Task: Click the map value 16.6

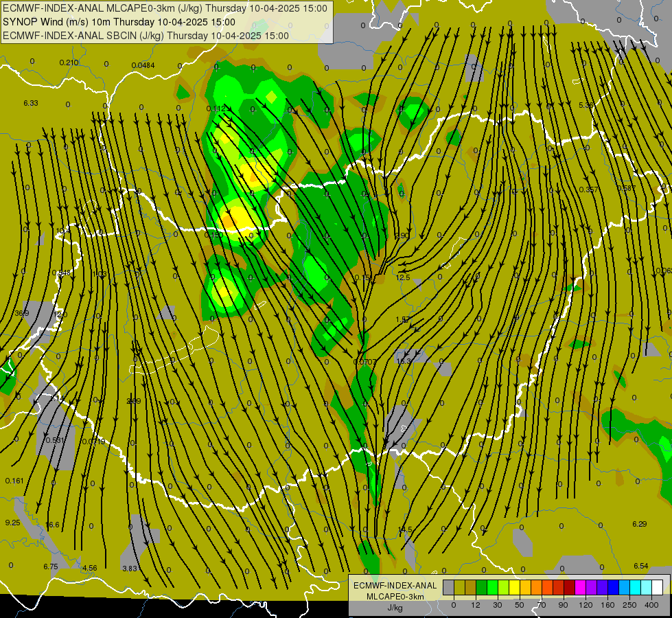Action: point(52,525)
